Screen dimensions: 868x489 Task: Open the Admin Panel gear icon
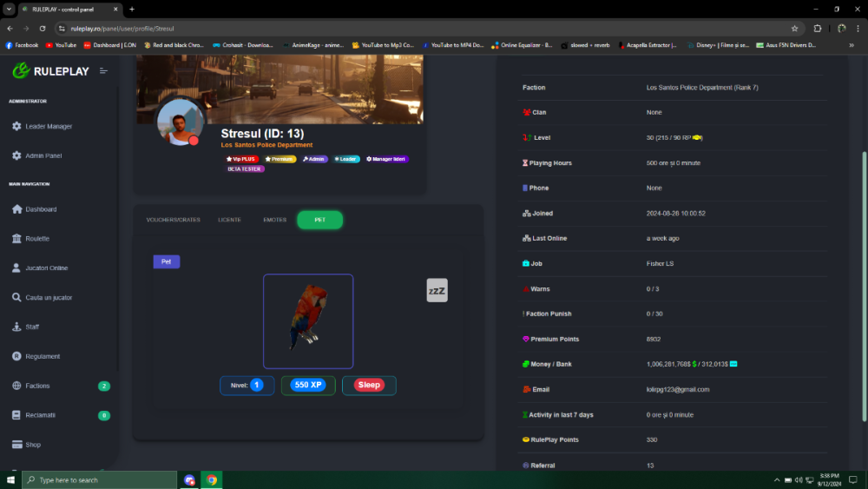[16, 155]
